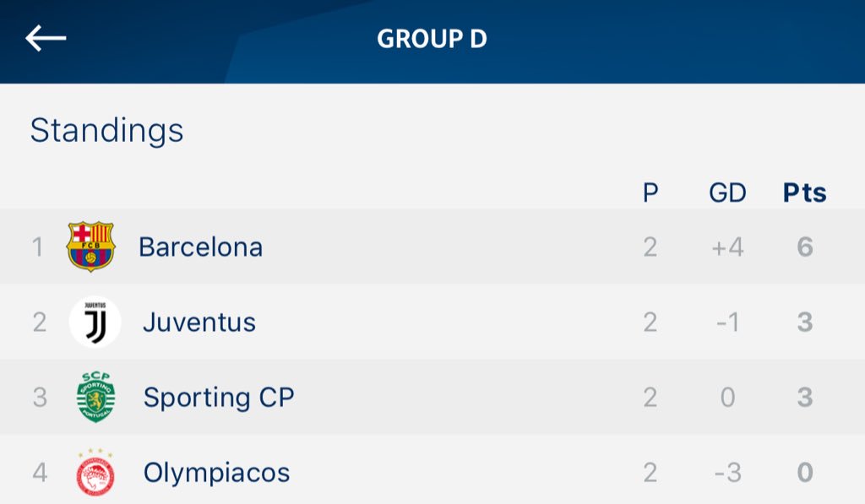Open the Barcelona club crest
The height and width of the screenshot is (504, 865).
90,247
